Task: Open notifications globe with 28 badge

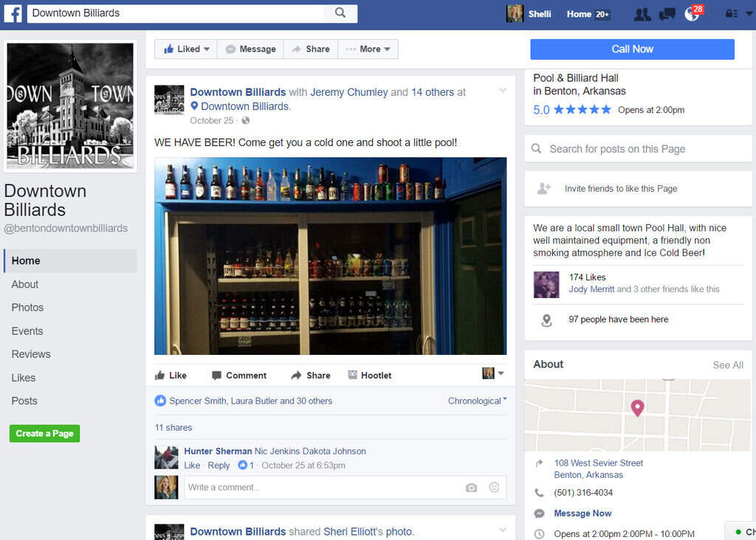Action: tap(692, 14)
